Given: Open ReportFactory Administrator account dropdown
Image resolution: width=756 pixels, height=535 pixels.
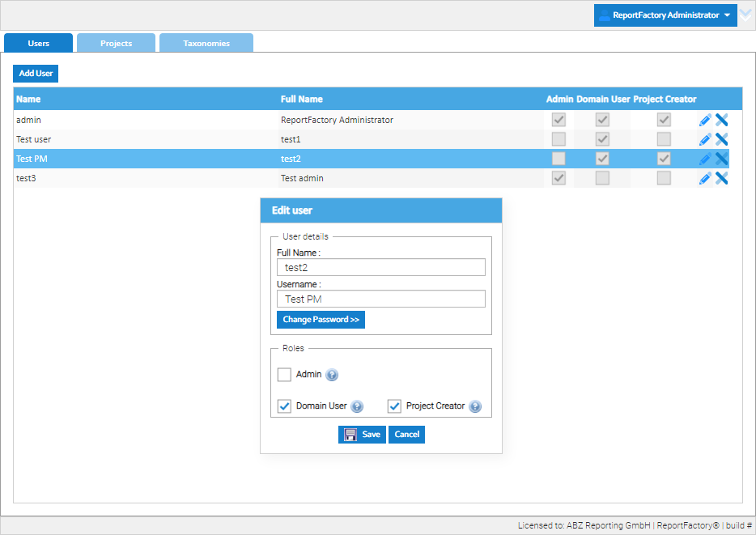Looking at the screenshot, I should pos(665,15).
